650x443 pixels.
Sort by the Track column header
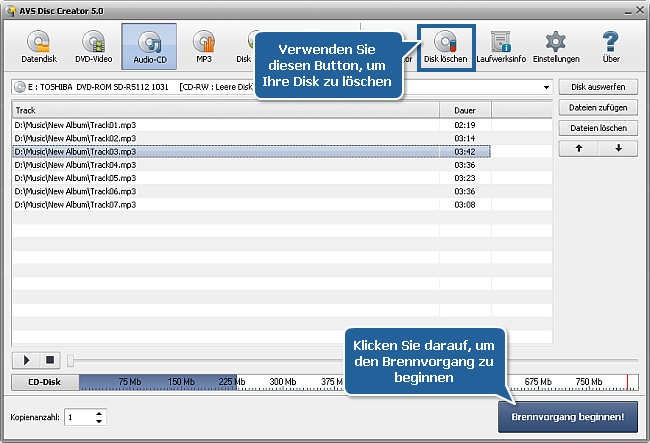[x=226, y=110]
